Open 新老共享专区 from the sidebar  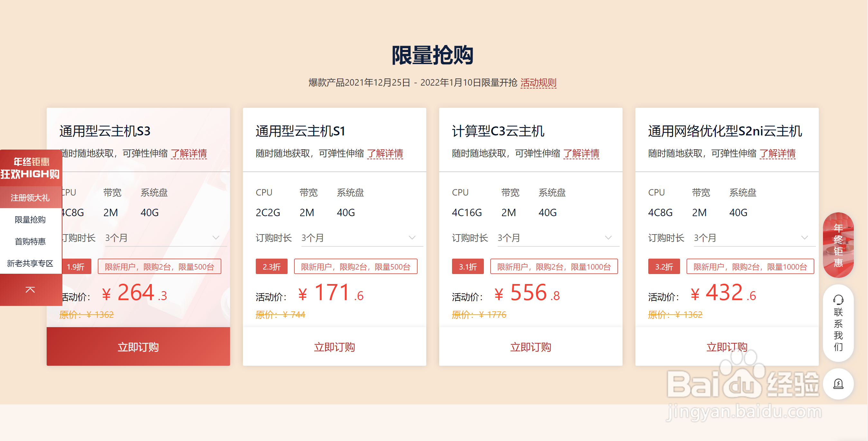click(x=30, y=263)
